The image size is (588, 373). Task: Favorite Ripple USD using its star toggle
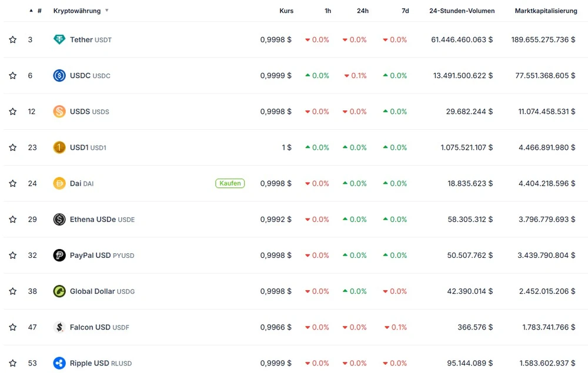pos(12,363)
